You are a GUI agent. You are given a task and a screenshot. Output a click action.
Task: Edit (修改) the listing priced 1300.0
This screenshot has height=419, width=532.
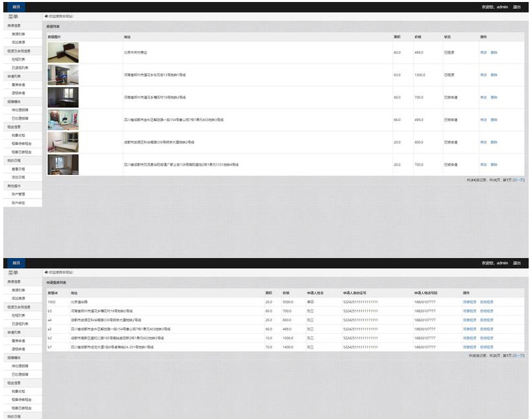click(483, 75)
